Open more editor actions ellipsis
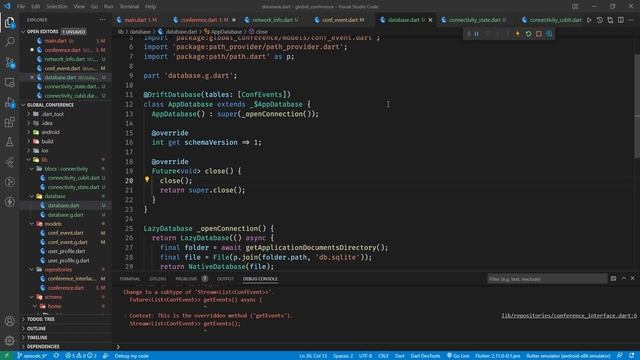The height and width of the screenshot is (360, 640). (631, 20)
